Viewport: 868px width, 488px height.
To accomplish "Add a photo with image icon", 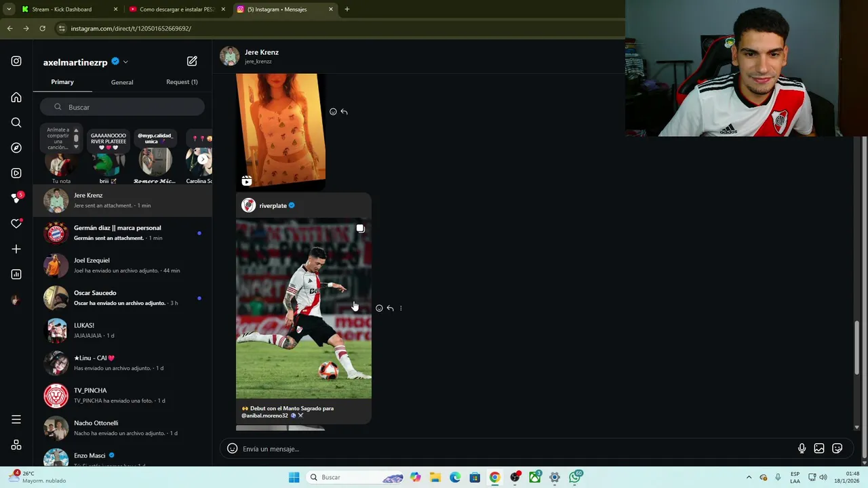I will (x=819, y=449).
